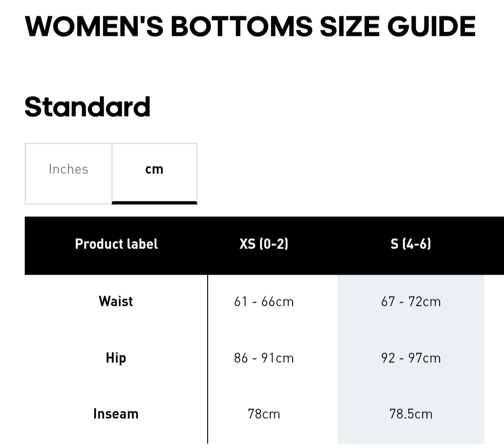Screen dimensions: 504x448
Task: Click the 92 - 97cm hip measurement
Action: 410,358
